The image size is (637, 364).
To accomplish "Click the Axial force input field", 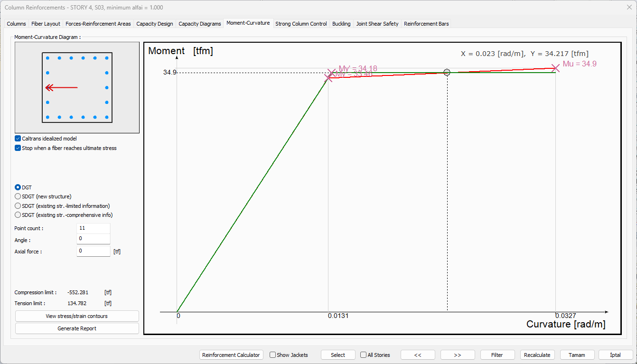I will pos(93,251).
